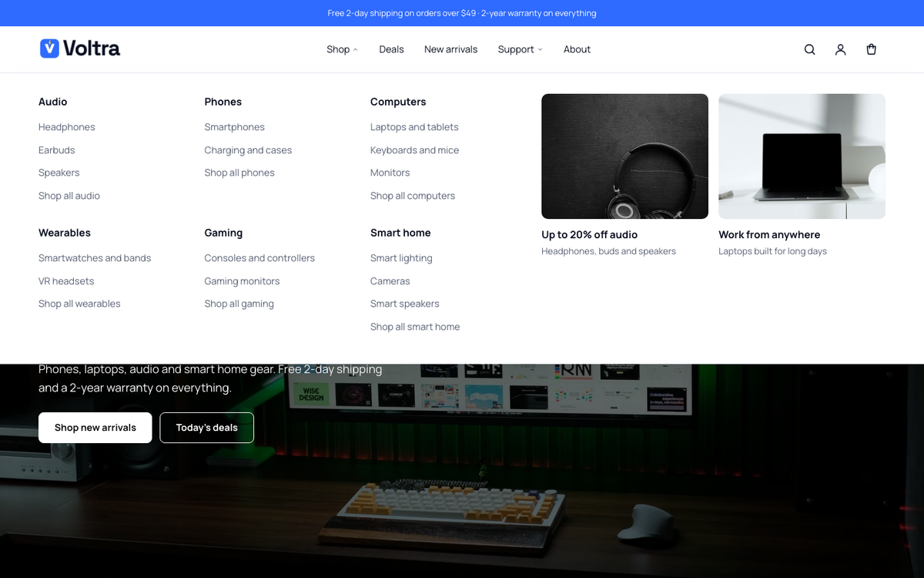Open the headphones promo image
Image resolution: width=924 pixels, height=578 pixels.
tap(624, 156)
